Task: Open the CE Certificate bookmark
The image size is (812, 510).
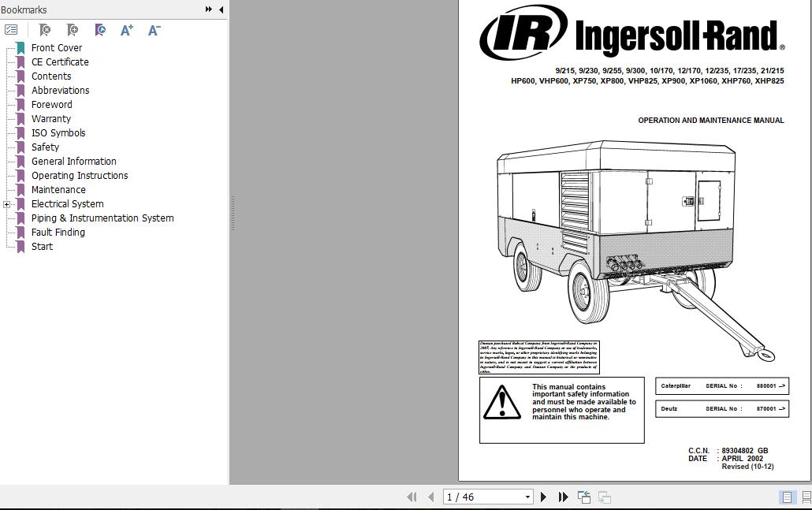Action: 60,62
